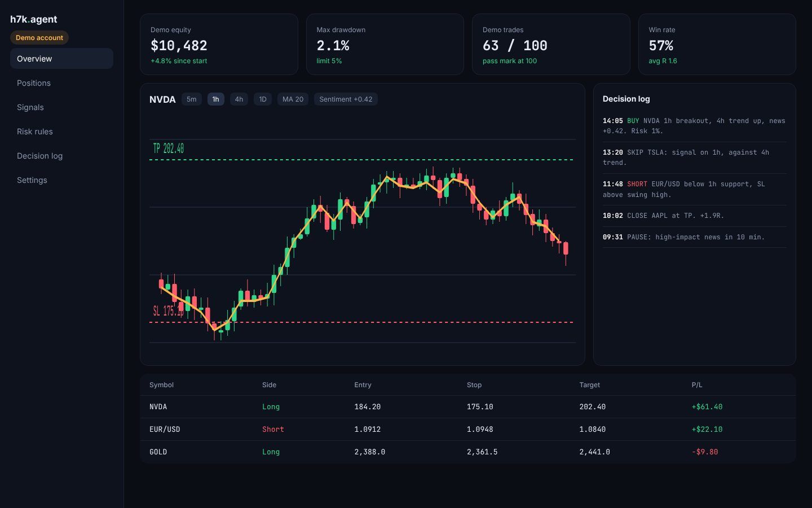Click the Symbol column header
812x508 pixels.
click(x=161, y=385)
